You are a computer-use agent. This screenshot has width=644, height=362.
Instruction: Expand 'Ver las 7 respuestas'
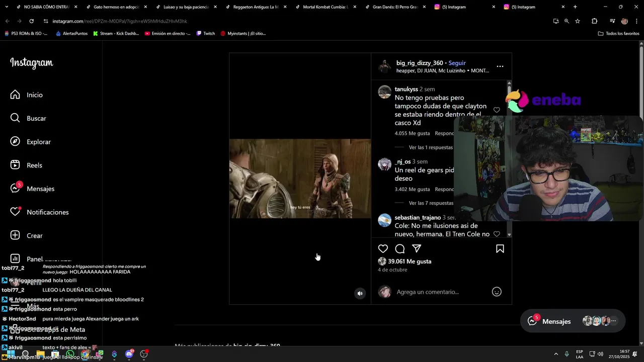(431, 203)
